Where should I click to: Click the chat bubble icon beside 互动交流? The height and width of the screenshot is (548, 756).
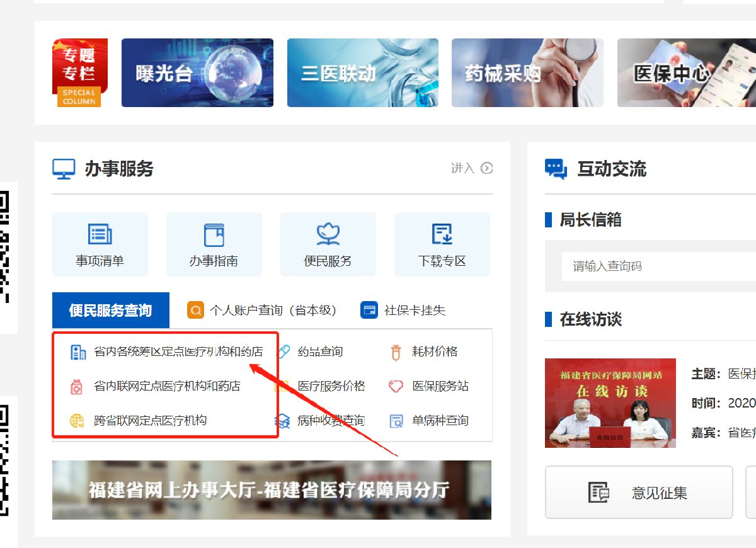556,169
